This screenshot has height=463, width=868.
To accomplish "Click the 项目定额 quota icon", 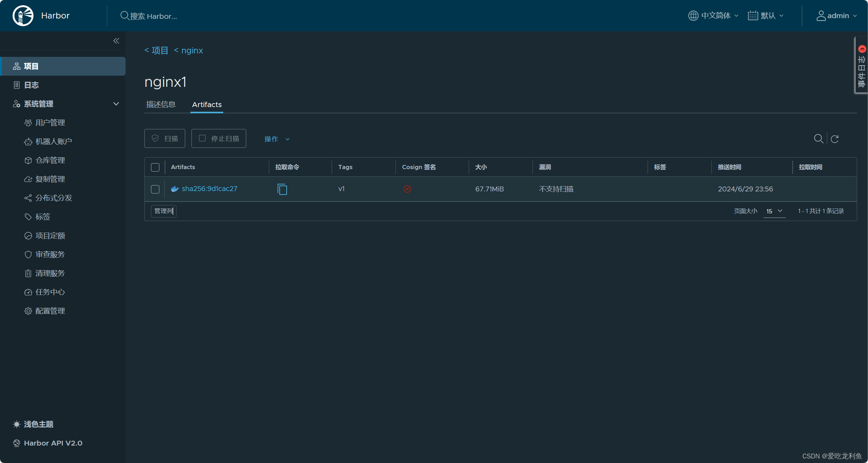I will click(28, 236).
